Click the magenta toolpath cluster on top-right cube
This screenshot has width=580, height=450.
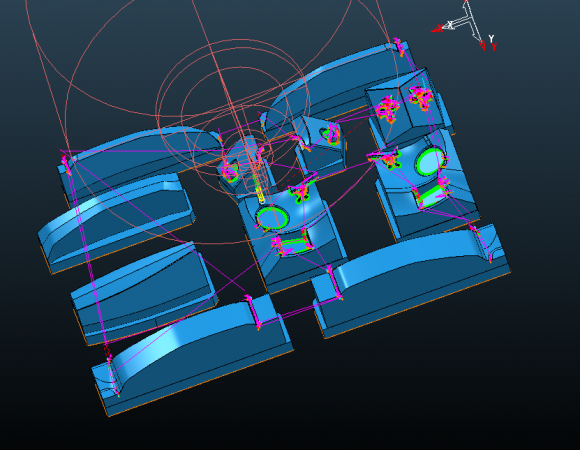click(x=421, y=96)
